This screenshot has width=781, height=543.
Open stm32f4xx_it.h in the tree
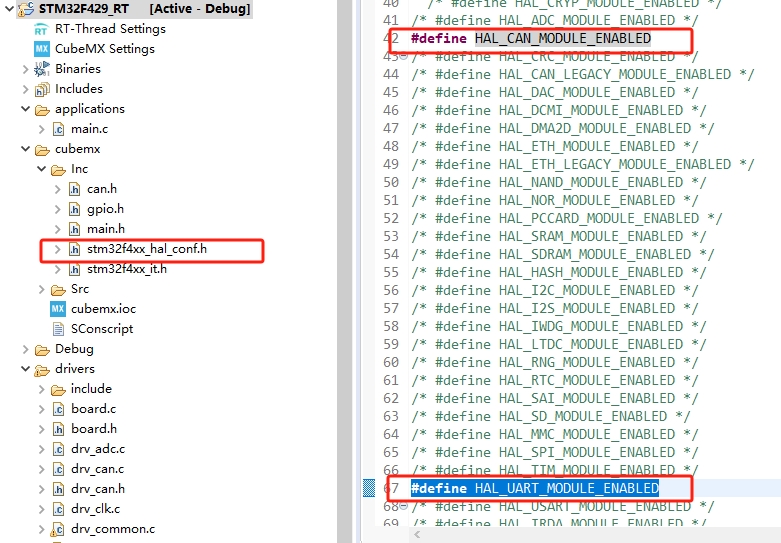[127, 270]
